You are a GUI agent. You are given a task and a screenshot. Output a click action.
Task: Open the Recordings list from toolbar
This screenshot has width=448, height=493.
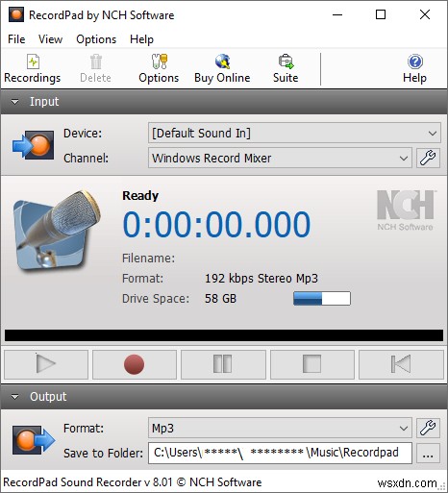pyautogui.click(x=33, y=69)
